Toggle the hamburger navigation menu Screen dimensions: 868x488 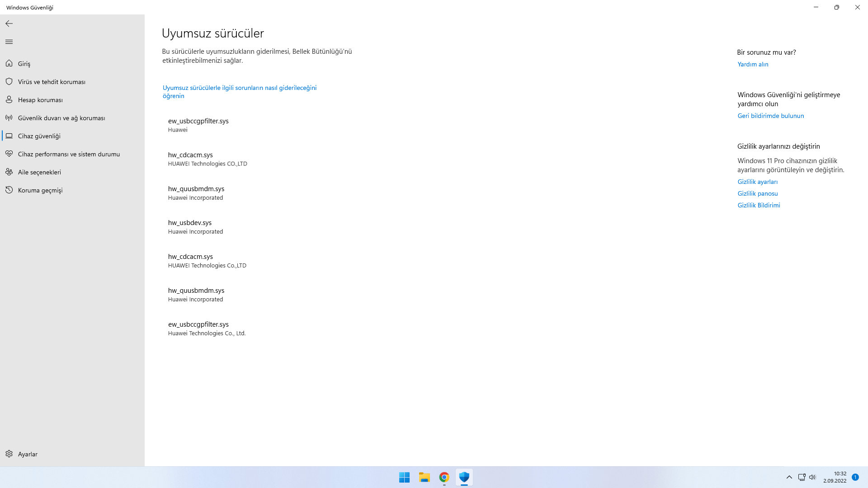[9, 42]
